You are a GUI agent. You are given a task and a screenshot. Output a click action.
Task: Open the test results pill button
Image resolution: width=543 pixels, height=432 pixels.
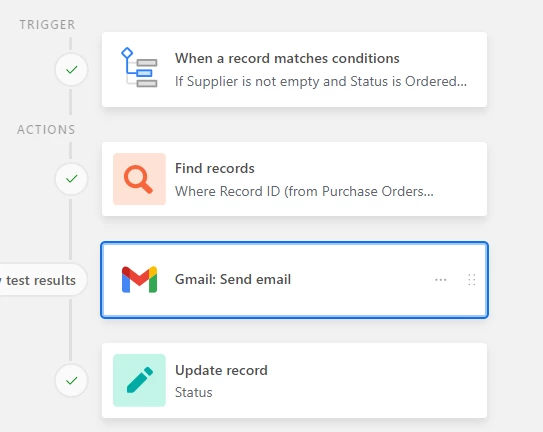click(42, 280)
